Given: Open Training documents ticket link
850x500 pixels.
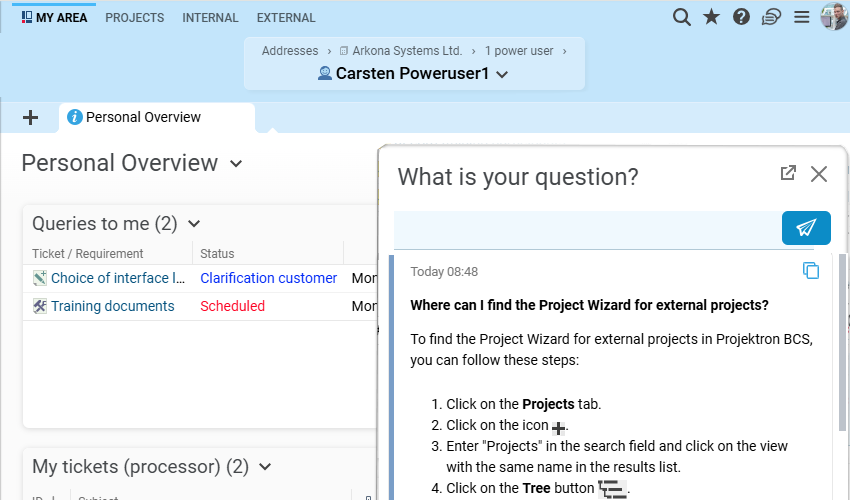Looking at the screenshot, I should 113,306.
